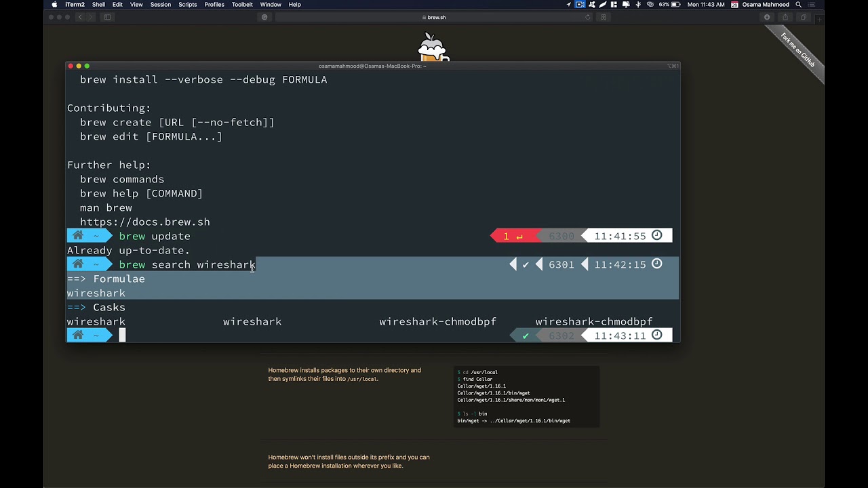Click Fork me on GitHub ribbon
This screenshot has height=488, width=868.
tap(797, 49)
